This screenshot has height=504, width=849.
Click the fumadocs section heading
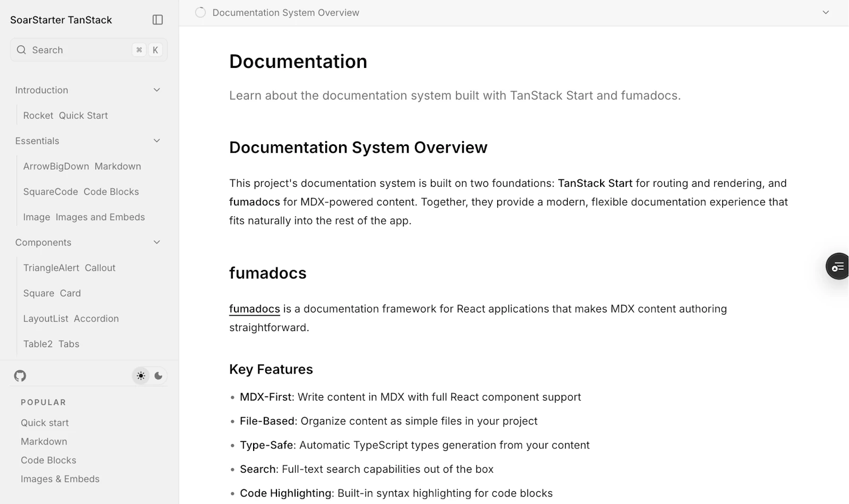[x=268, y=273]
